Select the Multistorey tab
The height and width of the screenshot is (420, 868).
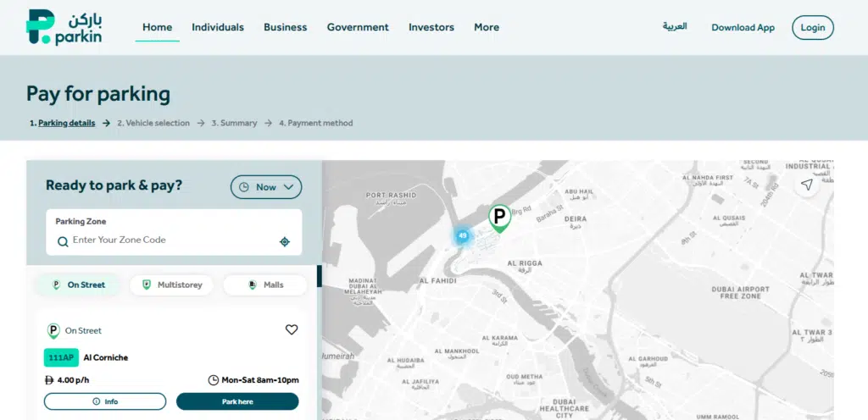[171, 285]
